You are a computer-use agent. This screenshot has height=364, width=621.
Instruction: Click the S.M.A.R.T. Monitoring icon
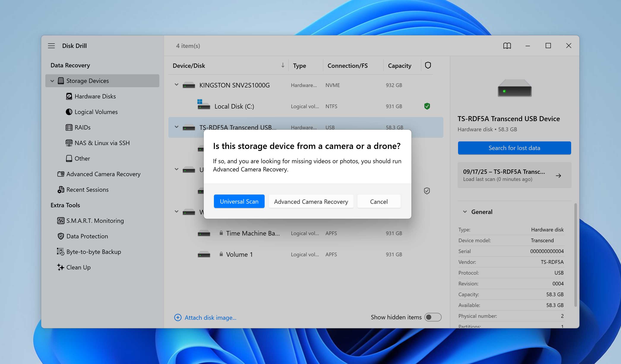[61, 221]
